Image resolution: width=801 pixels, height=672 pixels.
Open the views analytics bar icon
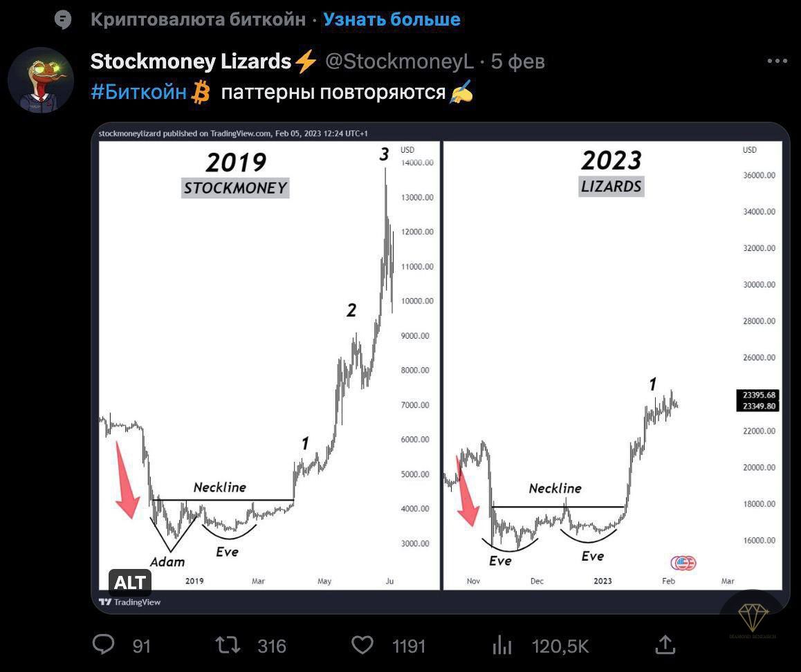pos(502,645)
